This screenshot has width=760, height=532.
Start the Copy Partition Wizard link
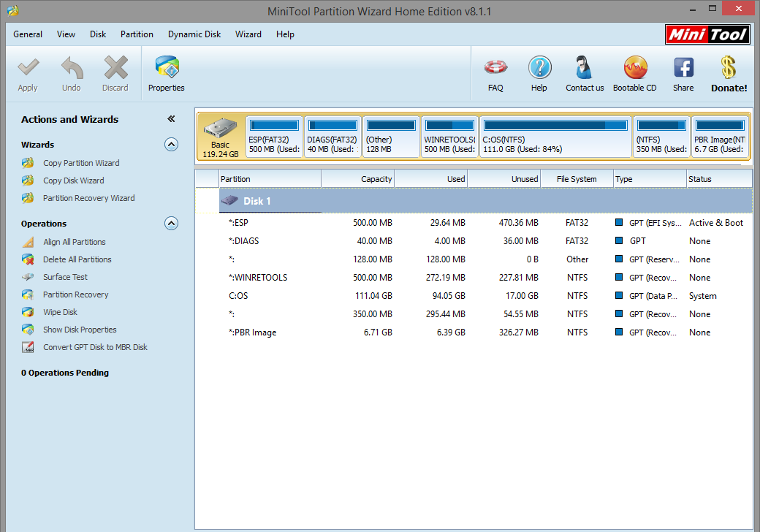(81, 163)
